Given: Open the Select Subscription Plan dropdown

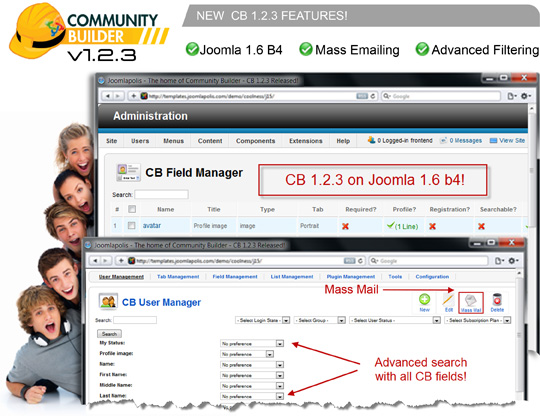Looking at the screenshot, I should click(478, 320).
